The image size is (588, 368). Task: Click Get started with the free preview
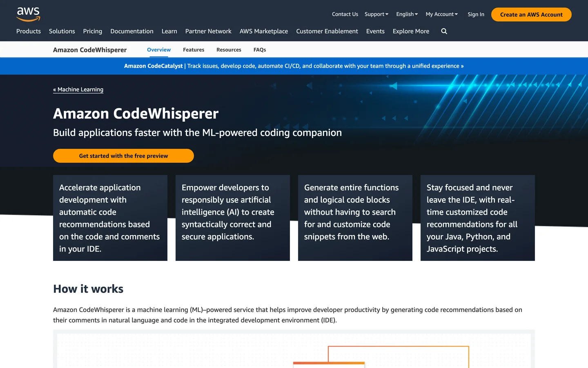pos(123,156)
